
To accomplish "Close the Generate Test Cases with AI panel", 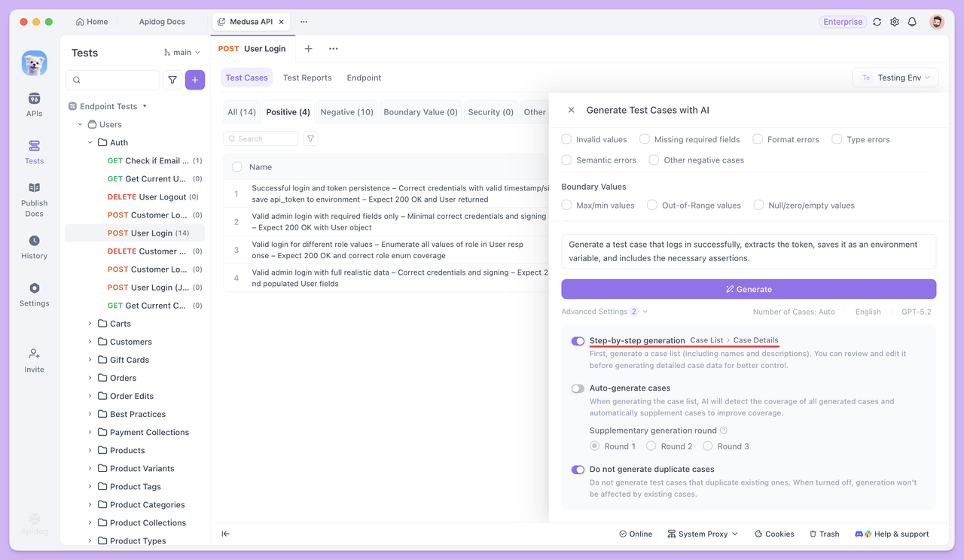I will tap(571, 110).
